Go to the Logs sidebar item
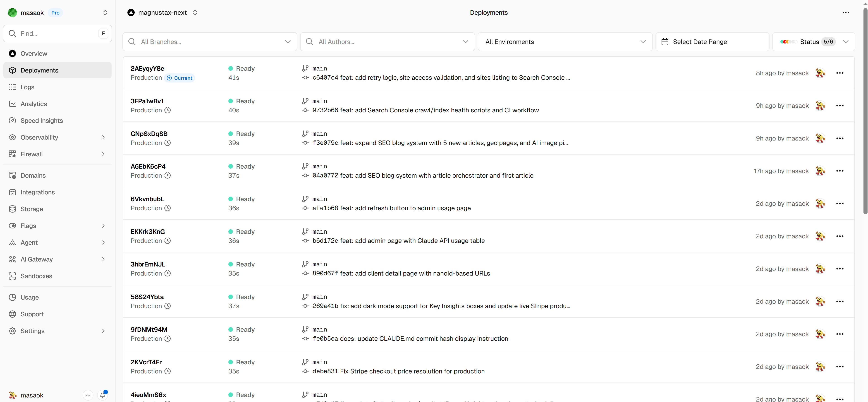868x402 pixels. (27, 87)
